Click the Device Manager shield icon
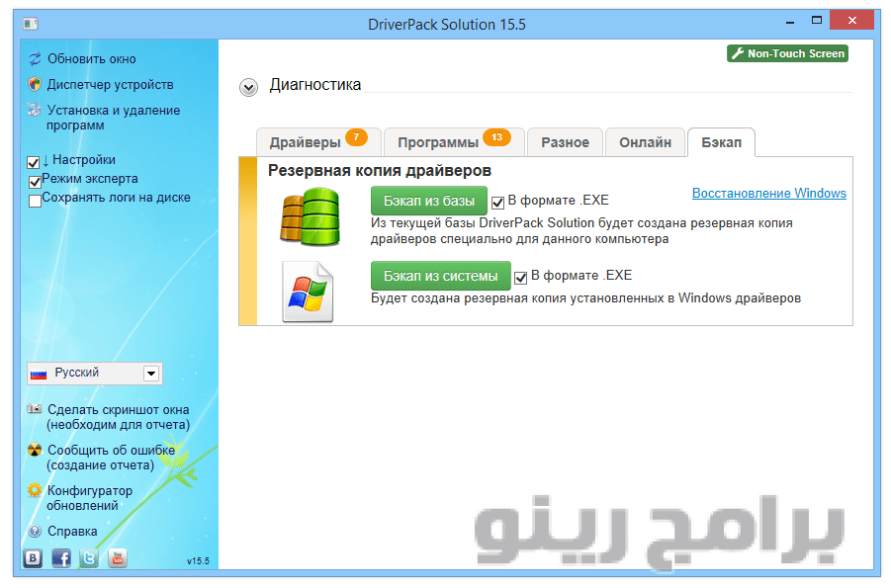This screenshot has height=588, width=891. (x=35, y=84)
